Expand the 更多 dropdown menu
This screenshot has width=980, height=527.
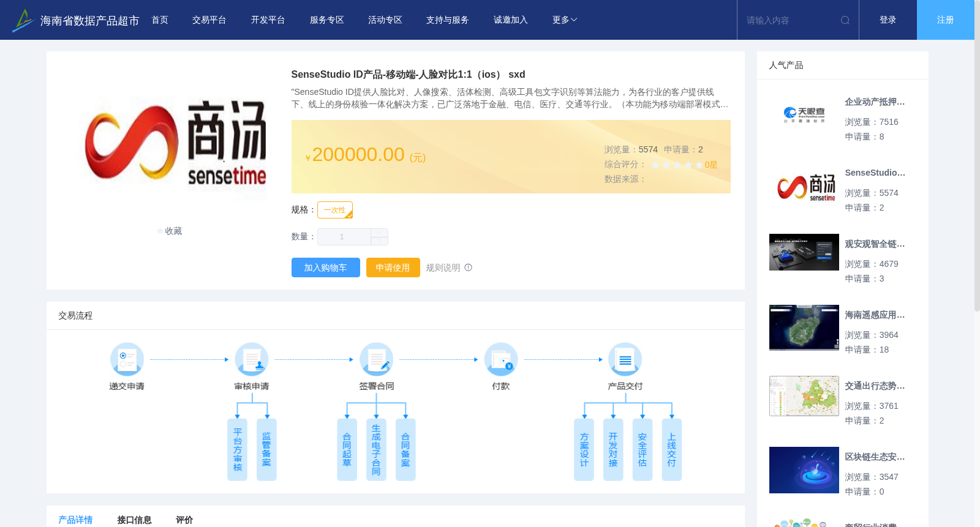[x=565, y=20]
